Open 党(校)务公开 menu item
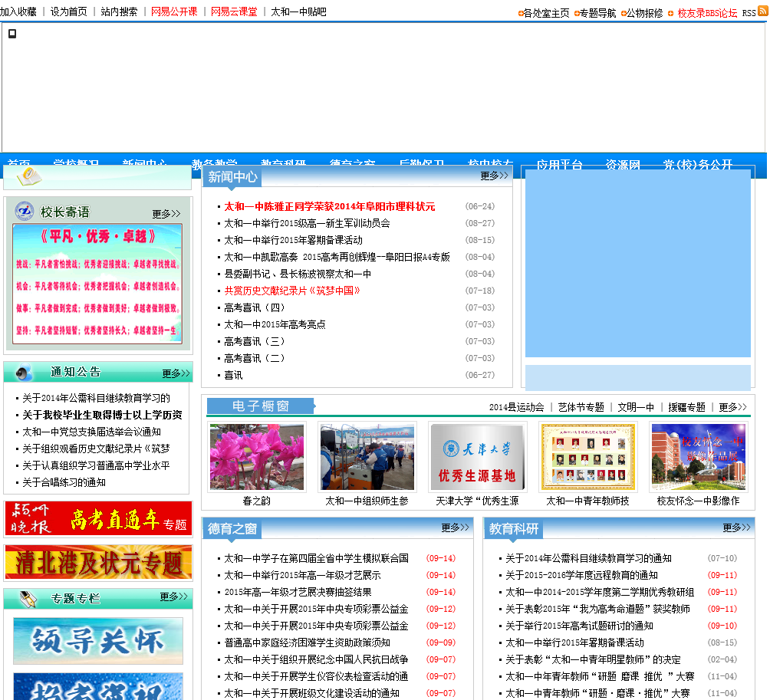The image size is (770, 700). click(x=698, y=165)
